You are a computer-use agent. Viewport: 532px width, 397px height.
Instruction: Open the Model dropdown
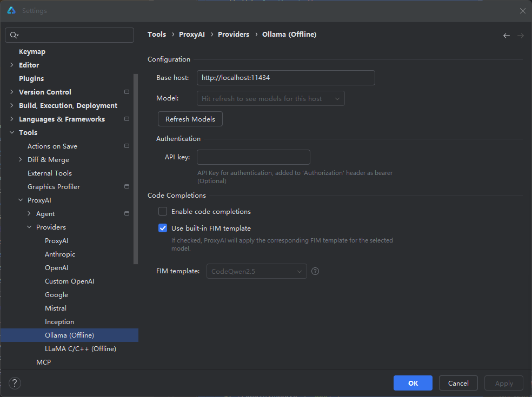[271, 99]
